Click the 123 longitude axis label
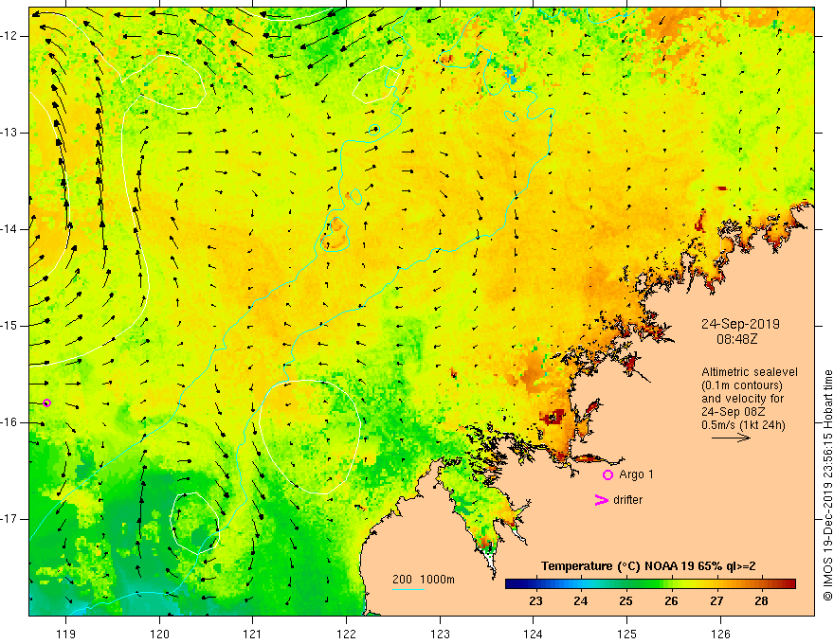Screen dimensions: 834x644 (x=440, y=634)
